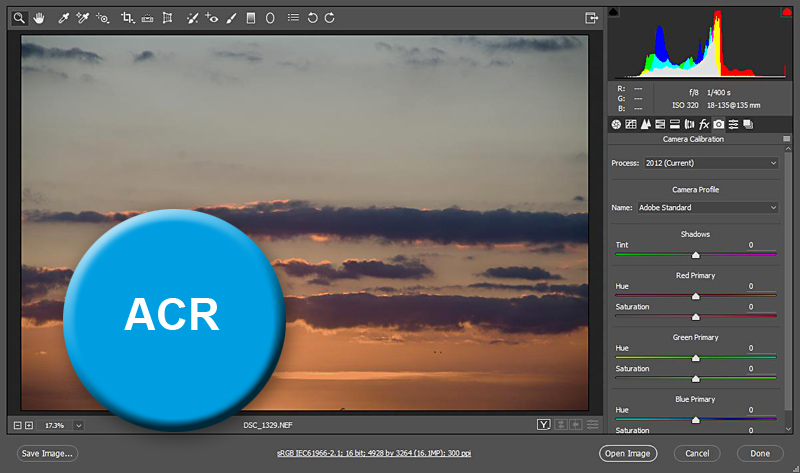
Task: Open the Camera Profile Name dropdown
Action: pos(709,208)
